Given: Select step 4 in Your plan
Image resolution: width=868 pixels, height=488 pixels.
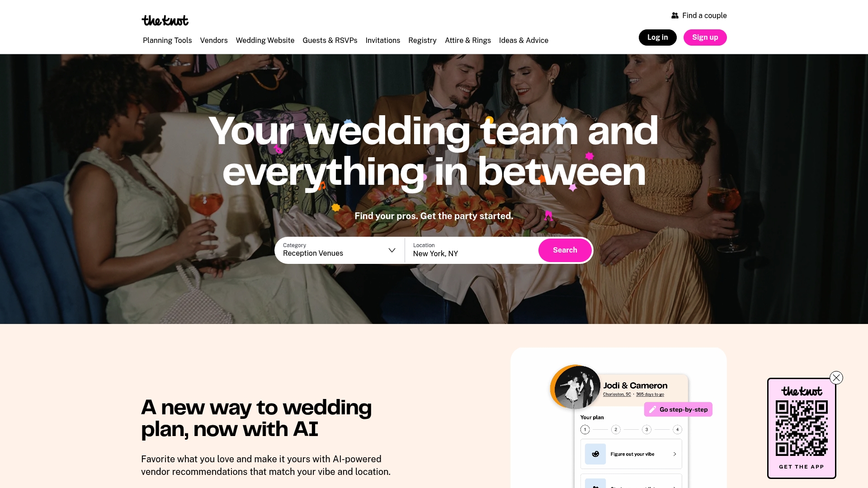Looking at the screenshot, I should [x=677, y=429].
